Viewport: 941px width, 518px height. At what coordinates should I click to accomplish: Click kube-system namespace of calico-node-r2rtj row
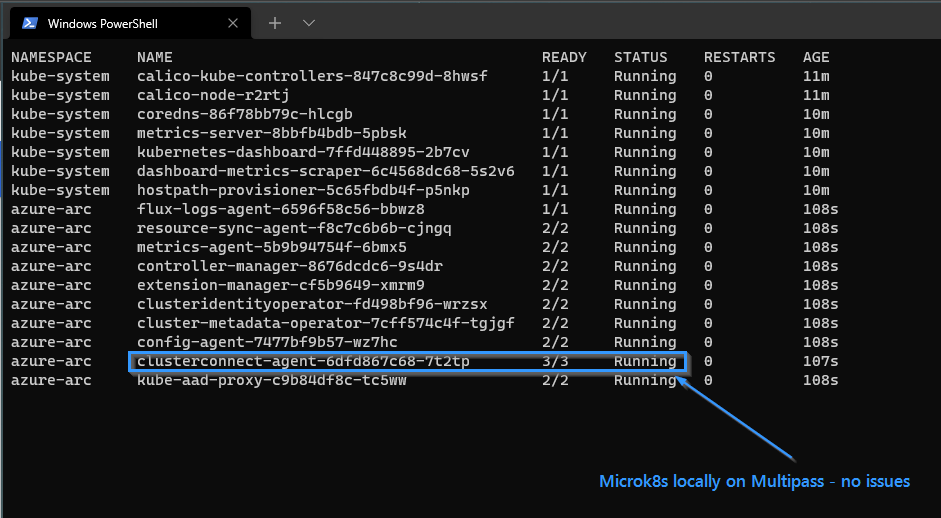[x=60, y=95]
